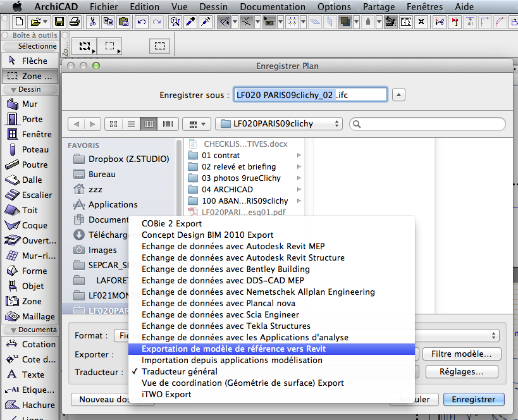Click the print icon in toolbar
This screenshot has height=420, width=518.
point(75,22)
